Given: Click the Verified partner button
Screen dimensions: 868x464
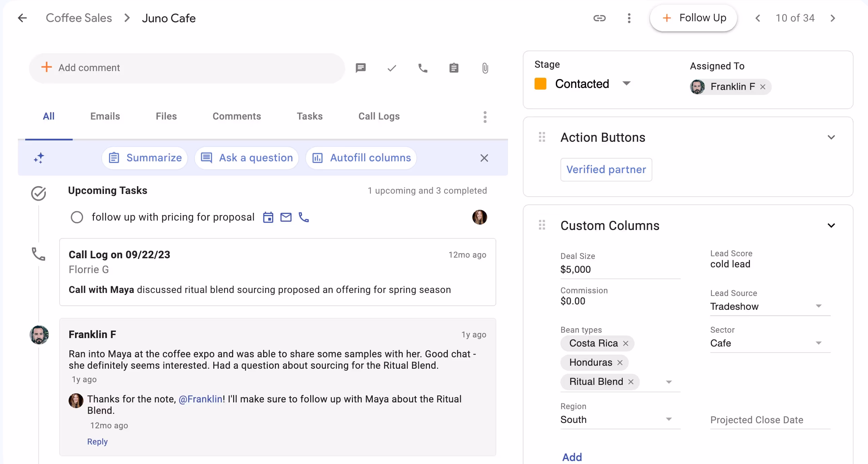Looking at the screenshot, I should (x=606, y=170).
